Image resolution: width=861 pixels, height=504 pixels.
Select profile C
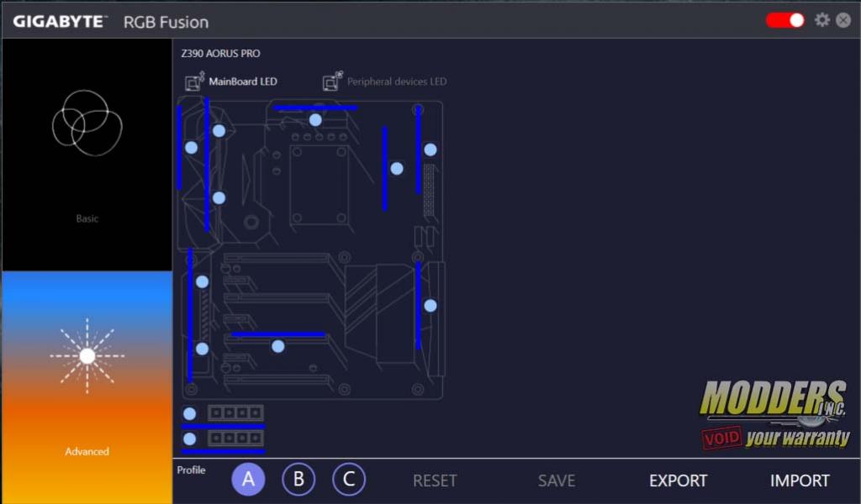coord(349,479)
